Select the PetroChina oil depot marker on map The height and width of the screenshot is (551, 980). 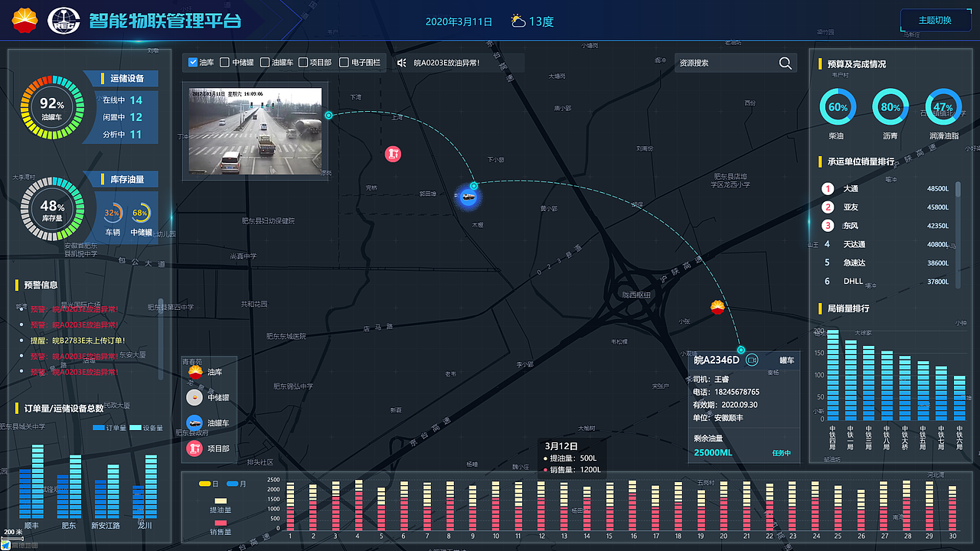click(x=717, y=308)
